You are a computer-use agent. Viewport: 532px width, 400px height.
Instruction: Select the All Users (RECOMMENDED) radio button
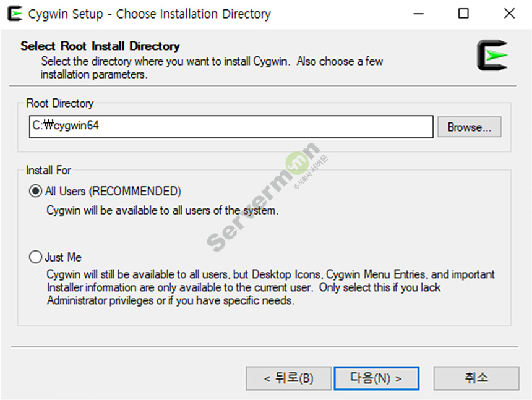tap(35, 191)
